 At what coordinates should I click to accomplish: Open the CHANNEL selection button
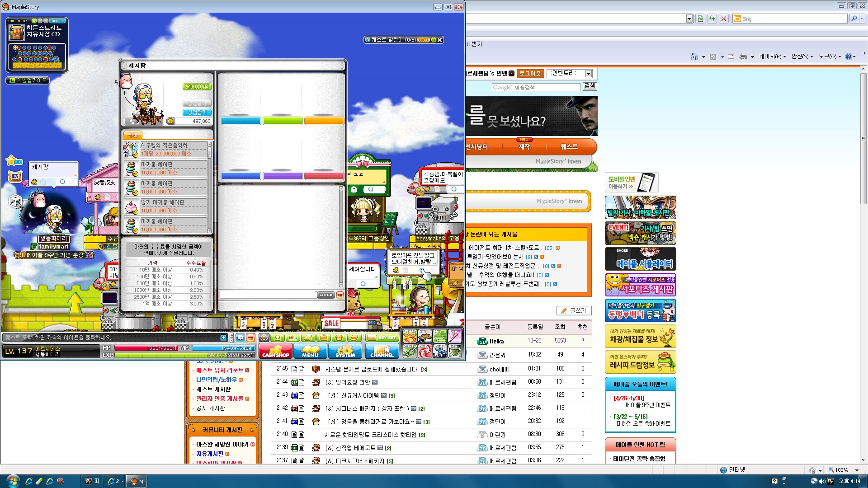pyautogui.click(x=382, y=351)
